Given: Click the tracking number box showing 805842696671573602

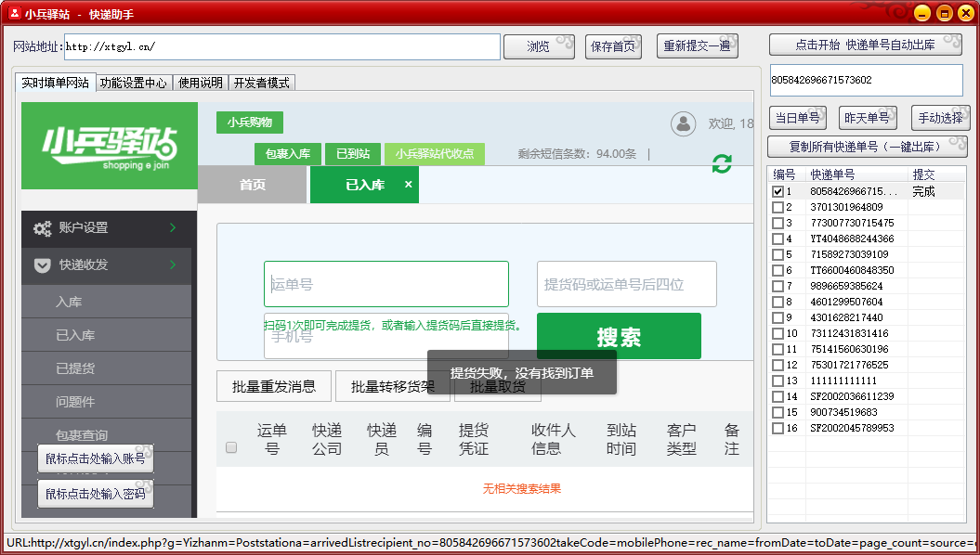Looking at the screenshot, I should click(x=867, y=80).
